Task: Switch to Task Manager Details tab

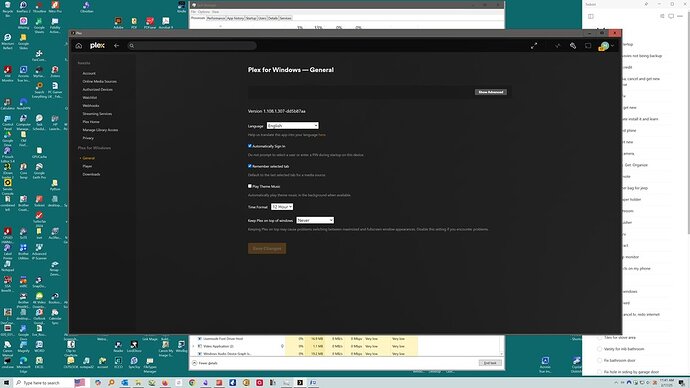Action: pyautogui.click(x=273, y=18)
